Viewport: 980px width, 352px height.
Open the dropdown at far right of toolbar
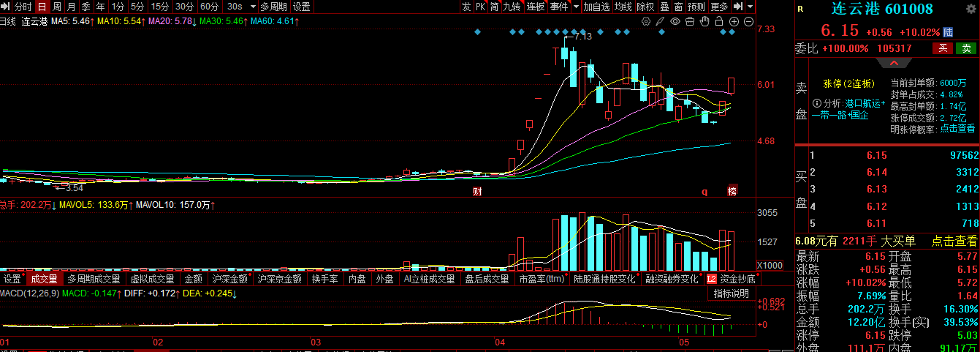click(750, 7)
